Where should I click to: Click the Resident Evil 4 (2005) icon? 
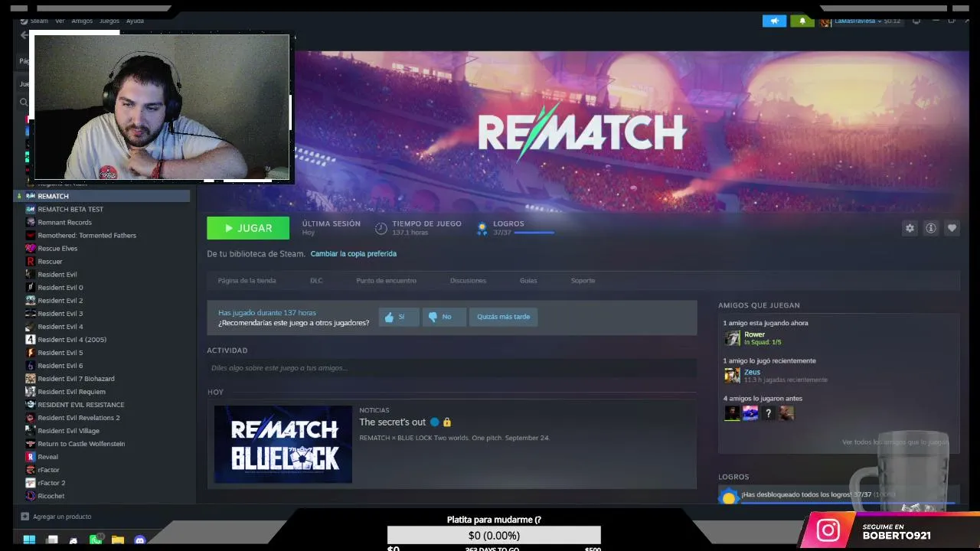pyautogui.click(x=30, y=340)
